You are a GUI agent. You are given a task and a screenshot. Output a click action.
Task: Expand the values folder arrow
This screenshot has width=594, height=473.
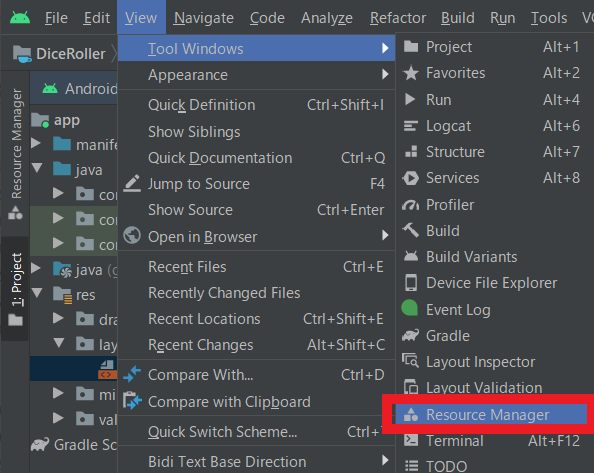pyautogui.click(x=58, y=418)
